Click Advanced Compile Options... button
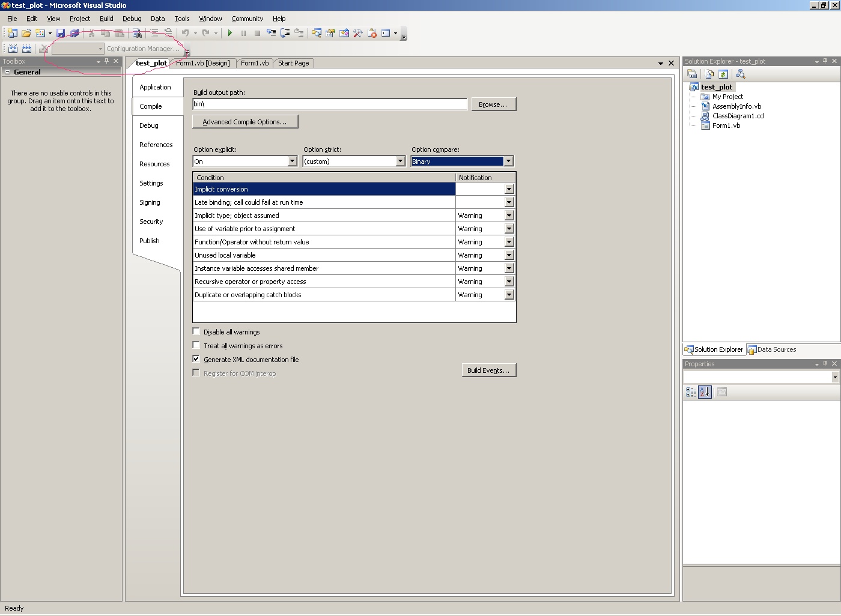The image size is (841, 616). click(x=245, y=122)
